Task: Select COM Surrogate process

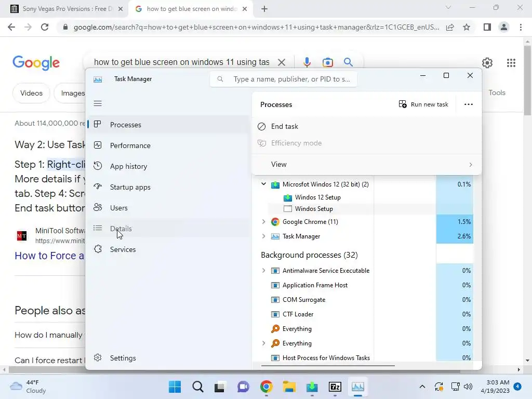Action: click(303, 300)
